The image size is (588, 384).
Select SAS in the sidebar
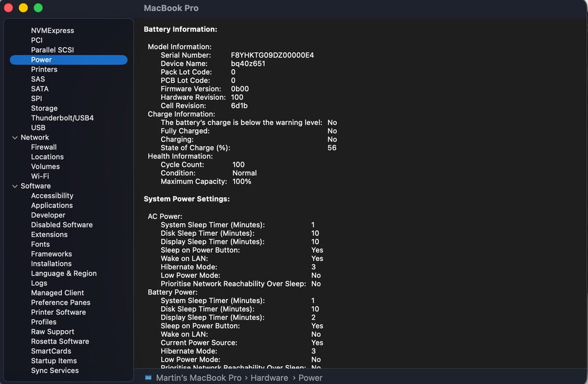(38, 79)
